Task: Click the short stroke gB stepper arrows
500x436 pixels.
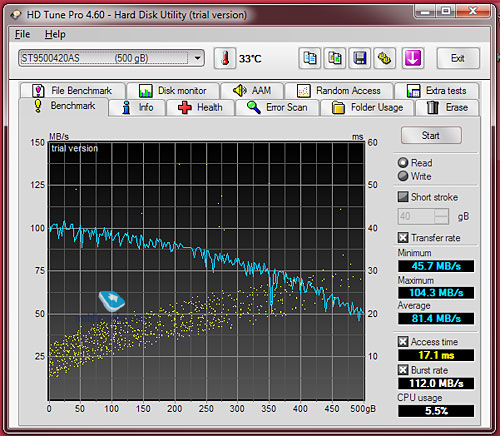Action: (x=442, y=216)
